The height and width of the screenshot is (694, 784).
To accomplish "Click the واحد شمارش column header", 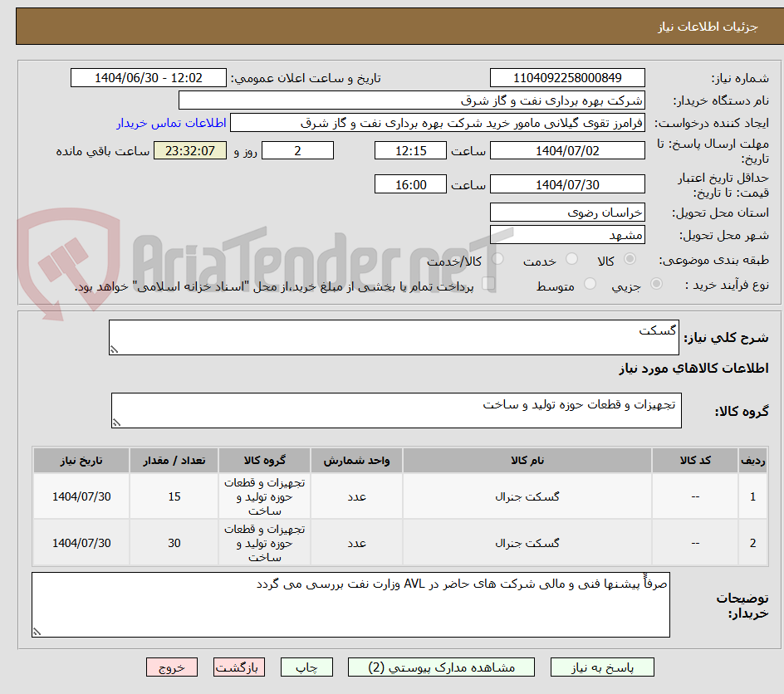I will point(356,461).
